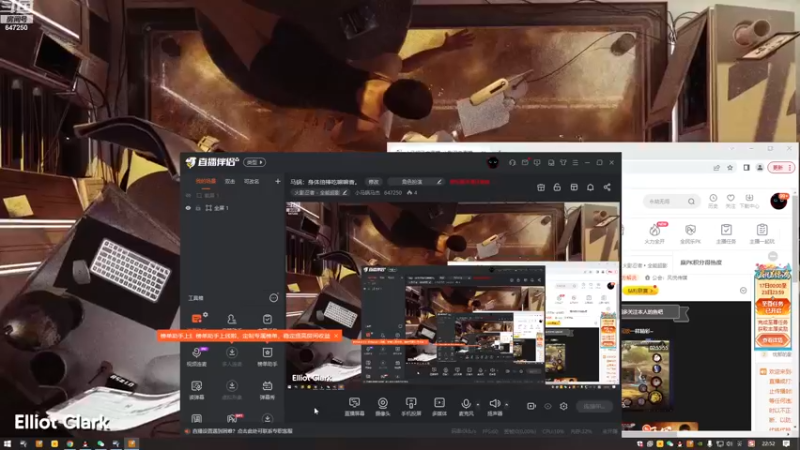This screenshot has height=450, width=800.
Task: Open the PK tool with new badge
Action: [232, 418]
